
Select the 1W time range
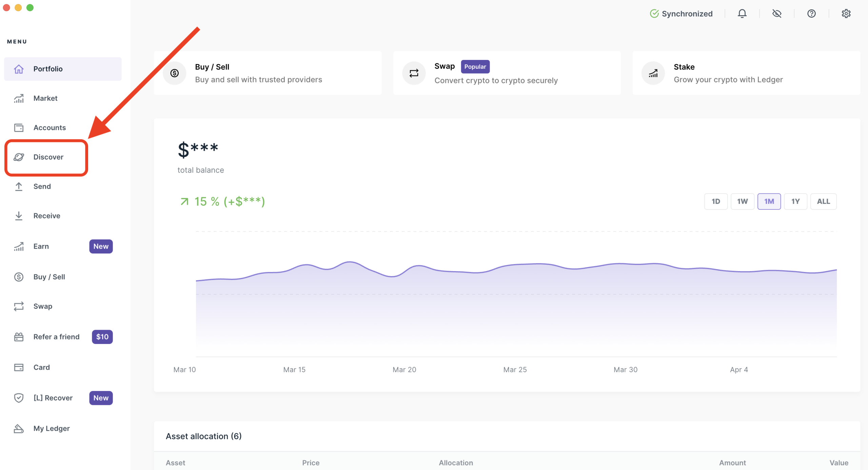click(x=742, y=201)
